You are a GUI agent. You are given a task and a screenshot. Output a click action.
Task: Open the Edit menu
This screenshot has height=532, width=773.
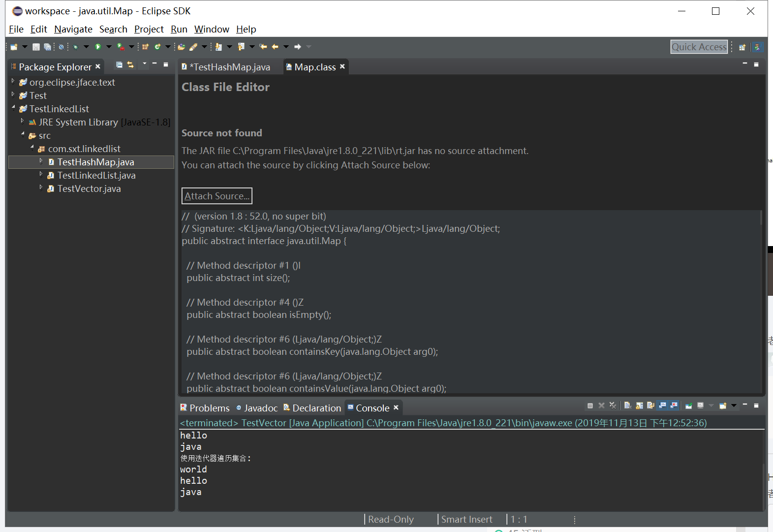(x=39, y=29)
